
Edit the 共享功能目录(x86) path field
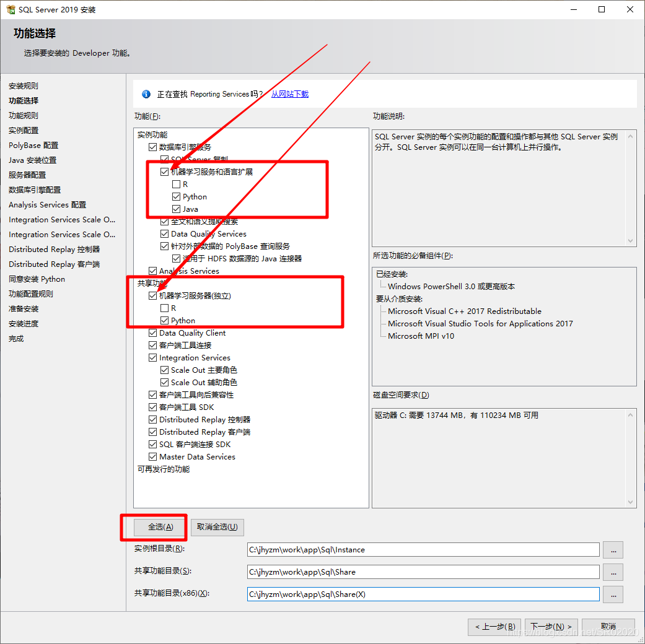point(423,594)
